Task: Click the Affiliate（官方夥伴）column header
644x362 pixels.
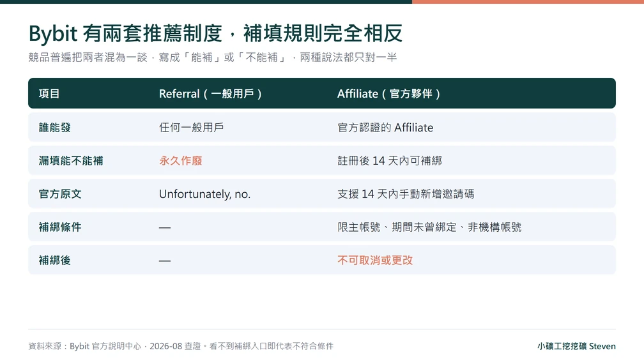Action: (388, 94)
